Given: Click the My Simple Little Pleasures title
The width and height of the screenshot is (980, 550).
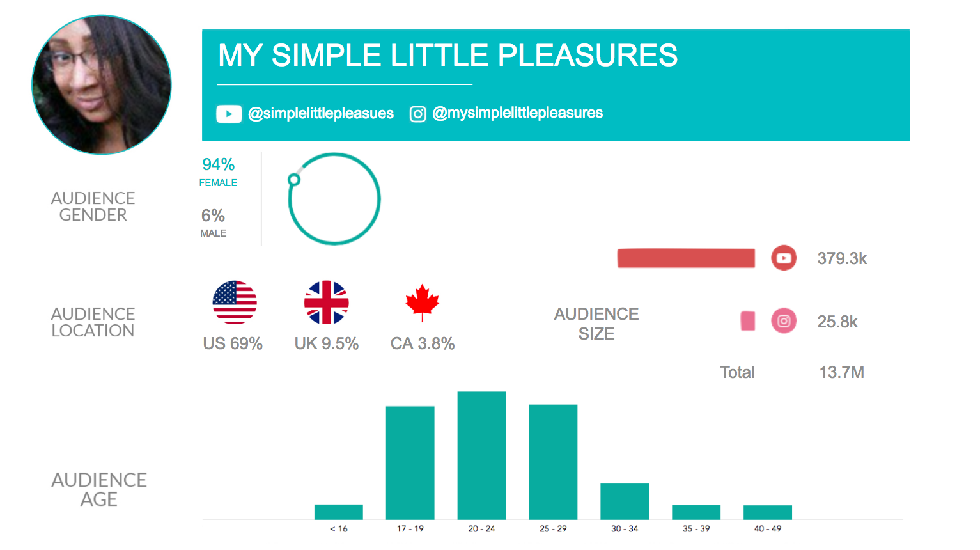Looking at the screenshot, I should click(447, 56).
